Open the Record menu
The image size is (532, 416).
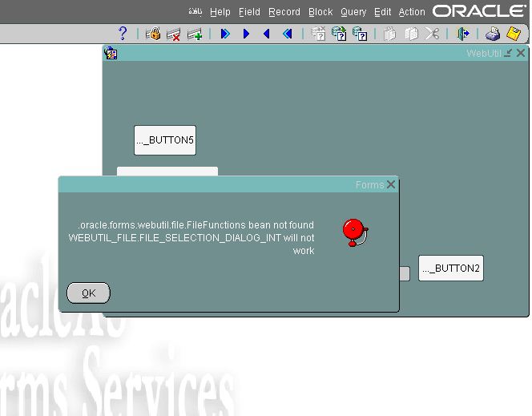[x=284, y=12]
